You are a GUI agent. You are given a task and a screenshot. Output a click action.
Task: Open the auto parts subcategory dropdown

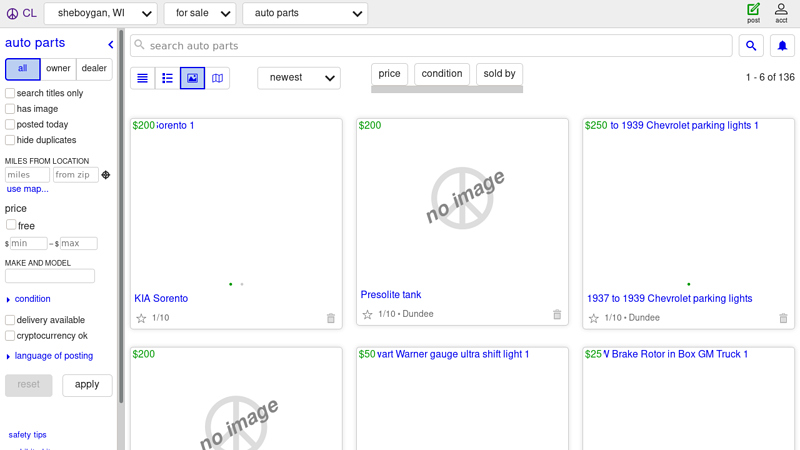point(305,13)
